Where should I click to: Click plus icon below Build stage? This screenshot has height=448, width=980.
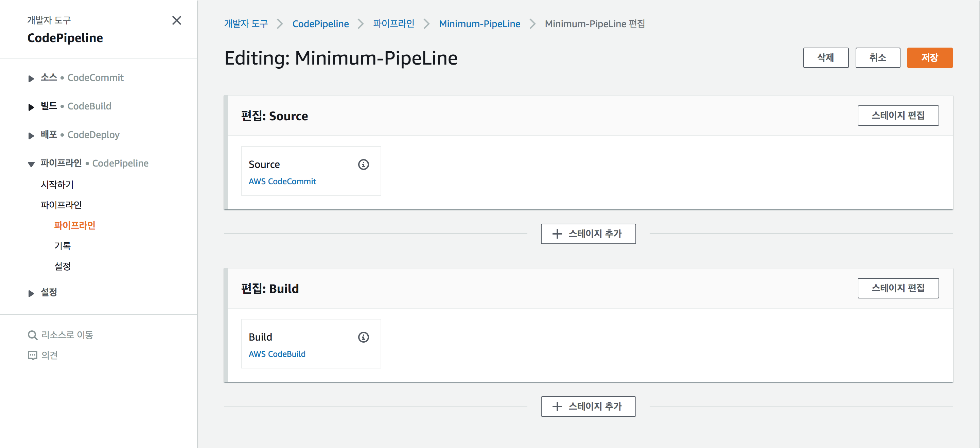(x=557, y=406)
